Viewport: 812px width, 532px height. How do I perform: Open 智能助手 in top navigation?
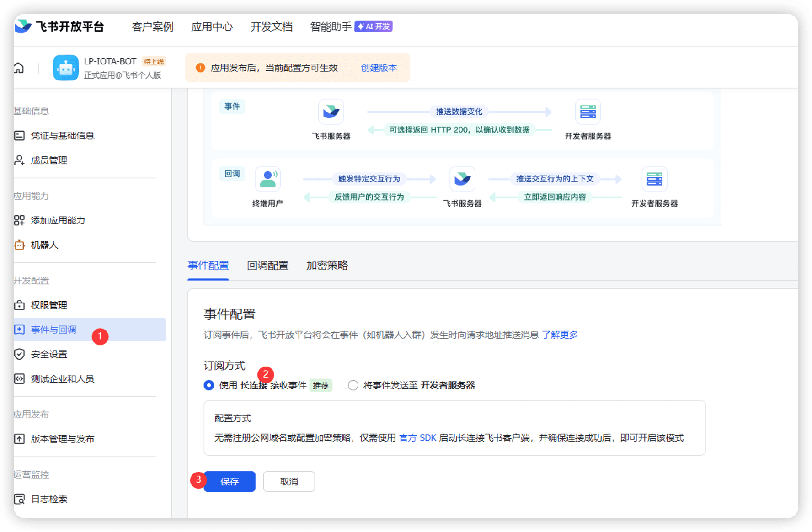pos(331,27)
